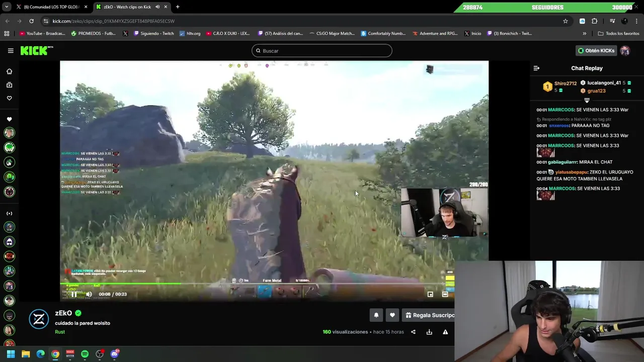644x362 pixels.
Task: Click the address bar URL
Action: pos(114,21)
